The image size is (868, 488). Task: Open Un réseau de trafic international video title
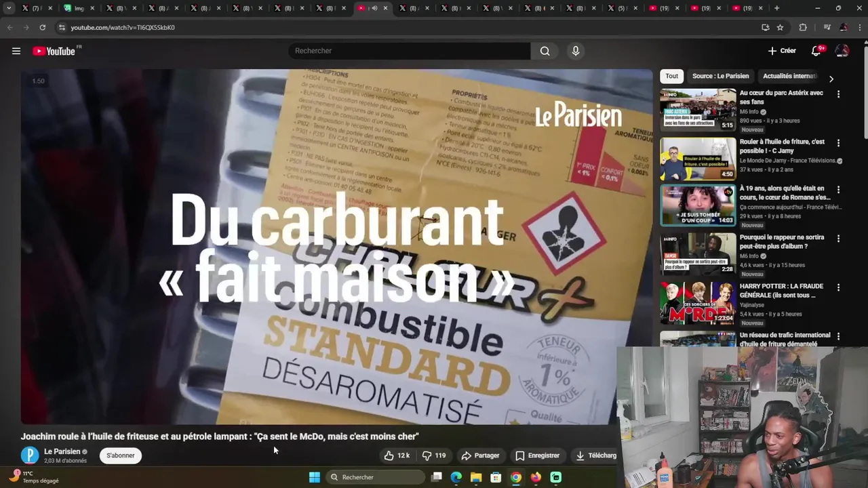(785, 340)
